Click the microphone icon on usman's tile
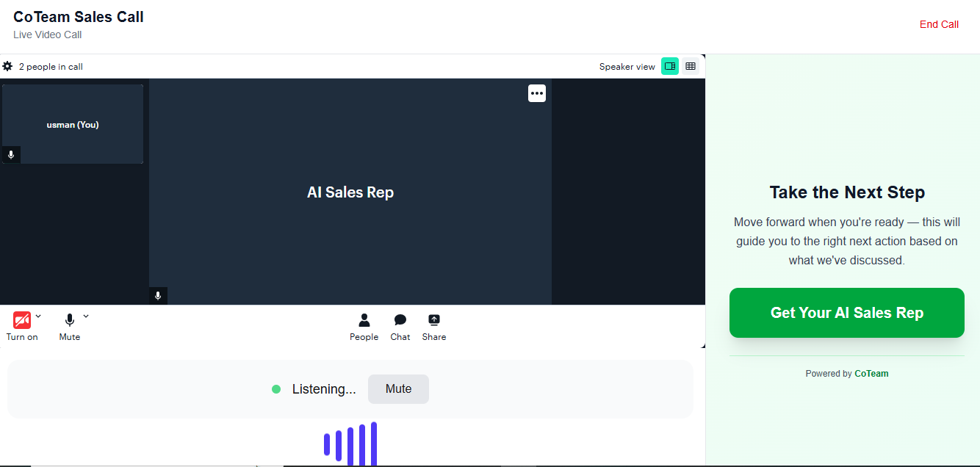Viewport: 980px width, 467px height. click(x=10, y=155)
